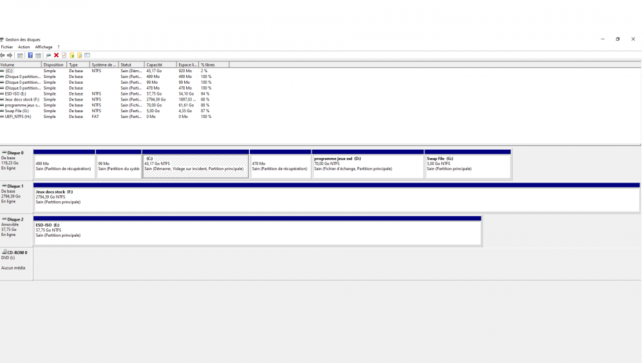Sort by the Système de... column header
The width and height of the screenshot is (644, 363).
click(104, 65)
